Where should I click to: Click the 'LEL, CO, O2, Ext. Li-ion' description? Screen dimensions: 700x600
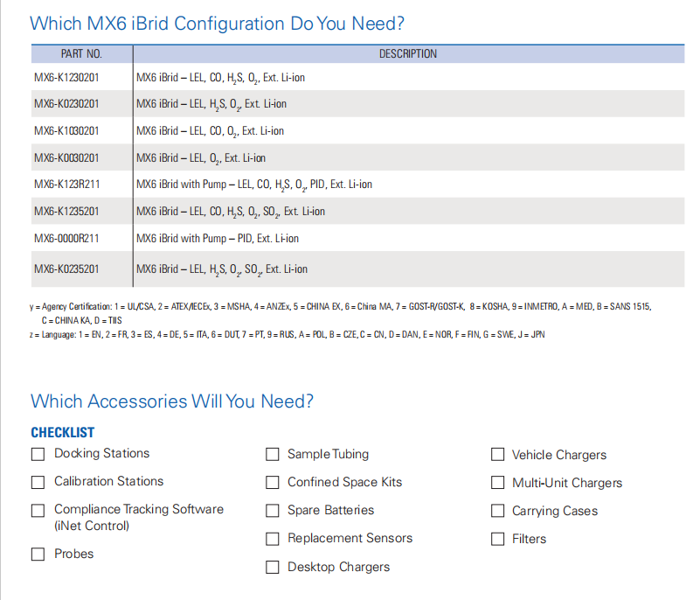click(210, 131)
